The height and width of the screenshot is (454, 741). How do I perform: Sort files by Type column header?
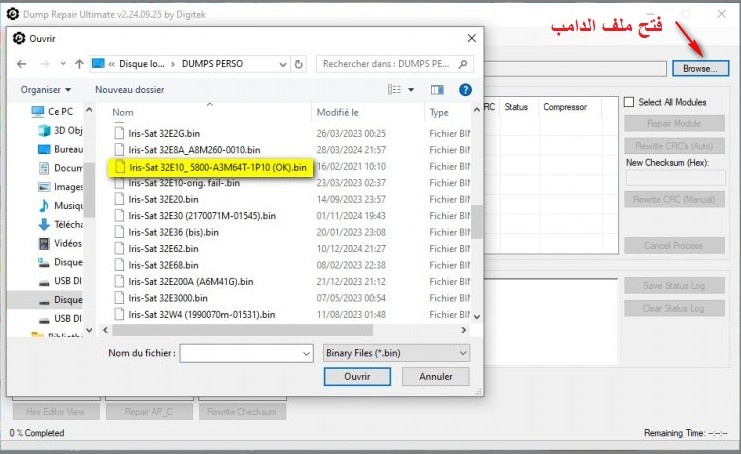pos(439,112)
